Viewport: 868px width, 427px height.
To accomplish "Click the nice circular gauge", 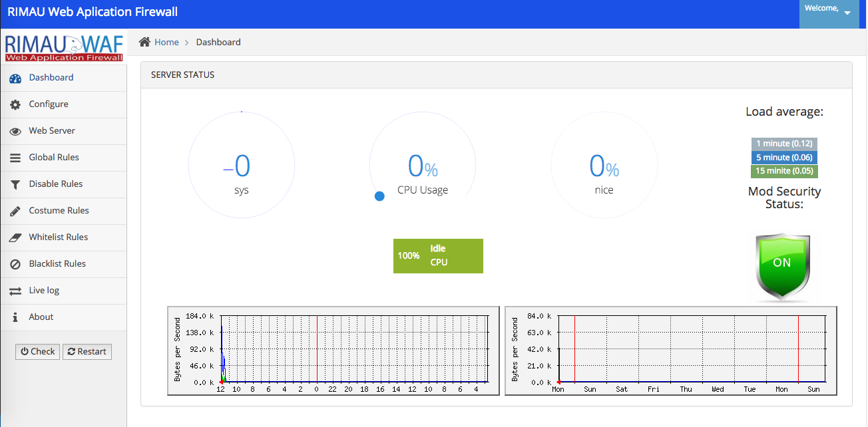I will (x=604, y=165).
